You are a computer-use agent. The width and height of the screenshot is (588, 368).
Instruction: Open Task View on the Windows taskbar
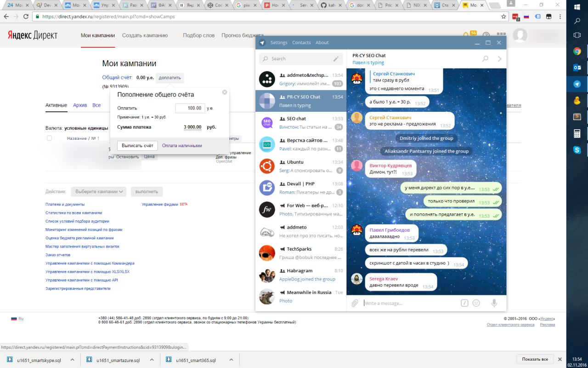(x=577, y=35)
